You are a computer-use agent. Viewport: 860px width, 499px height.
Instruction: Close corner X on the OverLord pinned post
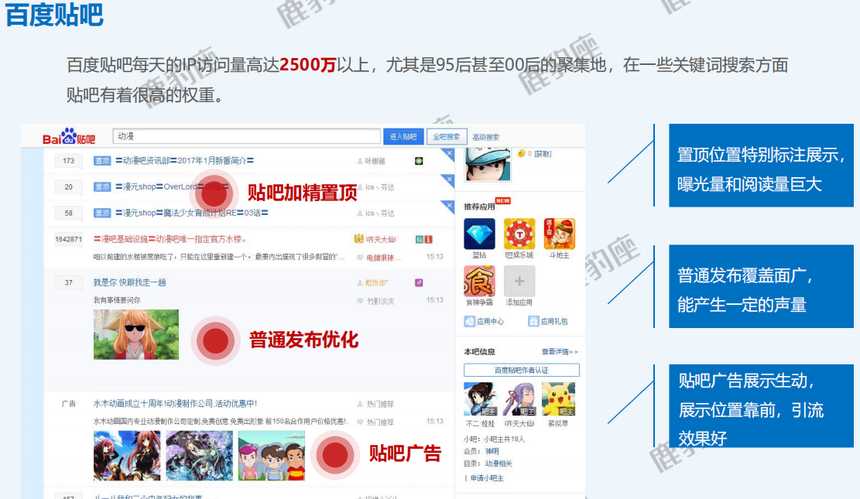pos(450,179)
